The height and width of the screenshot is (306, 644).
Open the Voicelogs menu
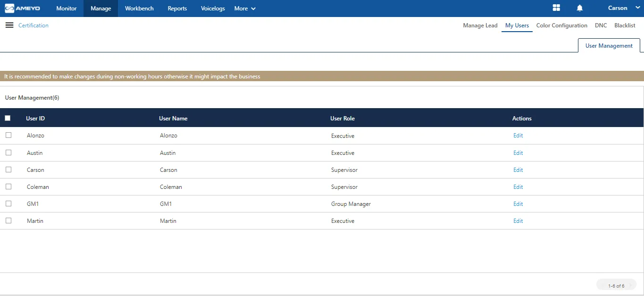213,8
